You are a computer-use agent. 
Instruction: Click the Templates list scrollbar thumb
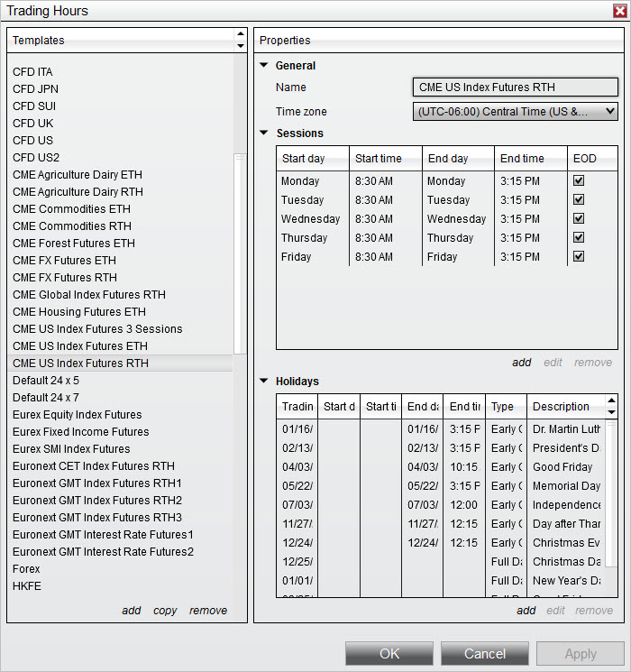pyautogui.click(x=241, y=253)
